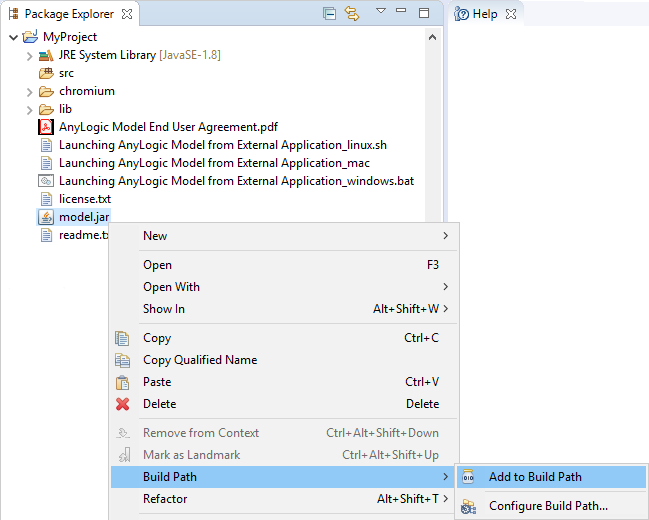Click Collapse All icon in Package Explorer toolbar
This screenshot has width=649, height=520.
330,13
